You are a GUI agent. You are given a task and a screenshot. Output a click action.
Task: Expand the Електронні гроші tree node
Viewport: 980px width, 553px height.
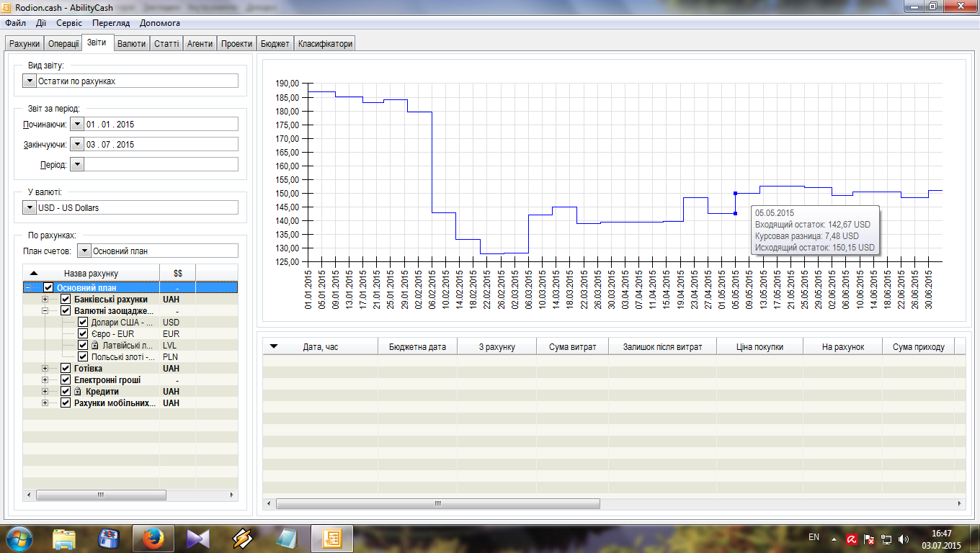coord(45,380)
